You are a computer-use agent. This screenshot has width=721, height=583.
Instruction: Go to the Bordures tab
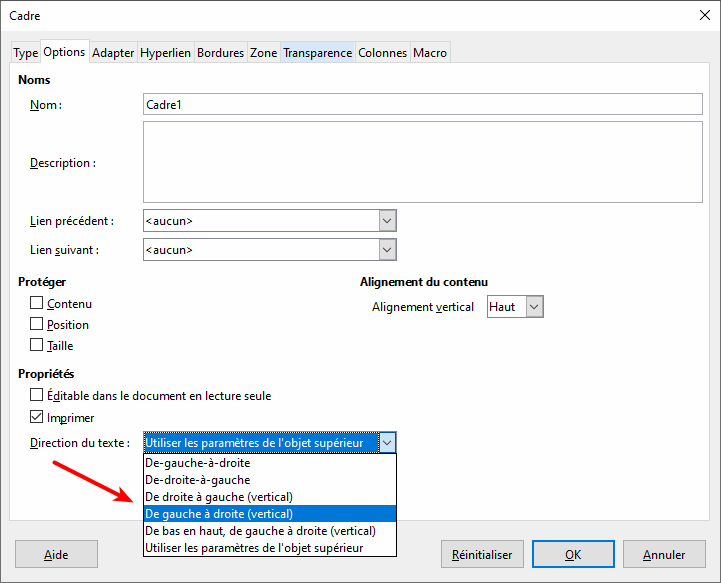click(220, 53)
